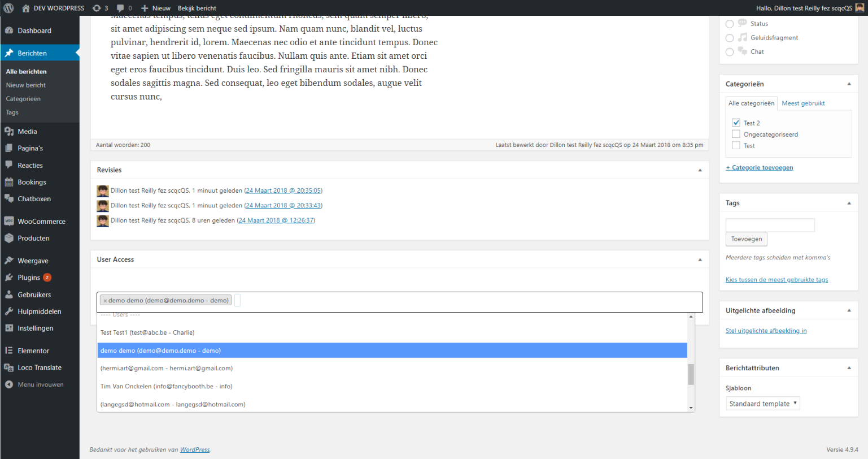Switch to Alle categorieën tab
Viewport: 868px width, 459px height.
tap(751, 103)
